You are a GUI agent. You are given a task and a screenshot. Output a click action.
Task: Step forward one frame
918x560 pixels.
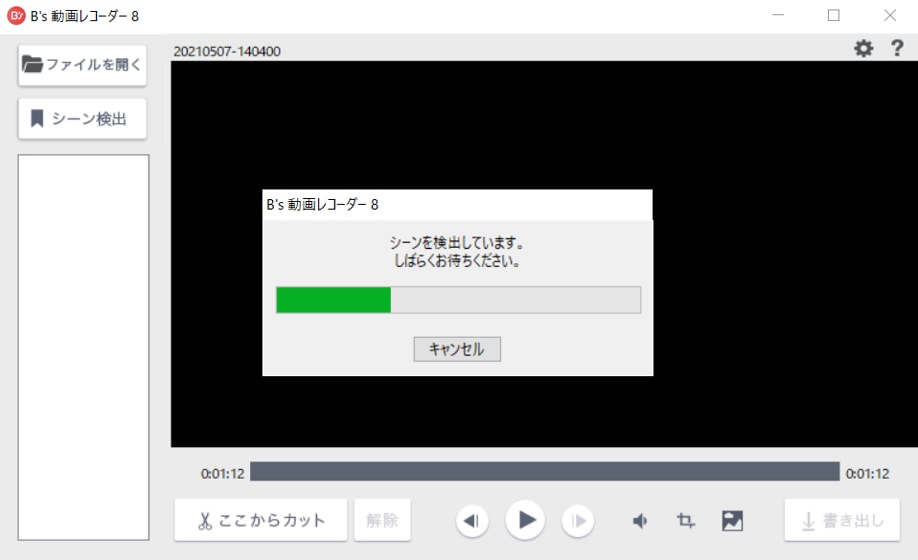click(x=578, y=520)
